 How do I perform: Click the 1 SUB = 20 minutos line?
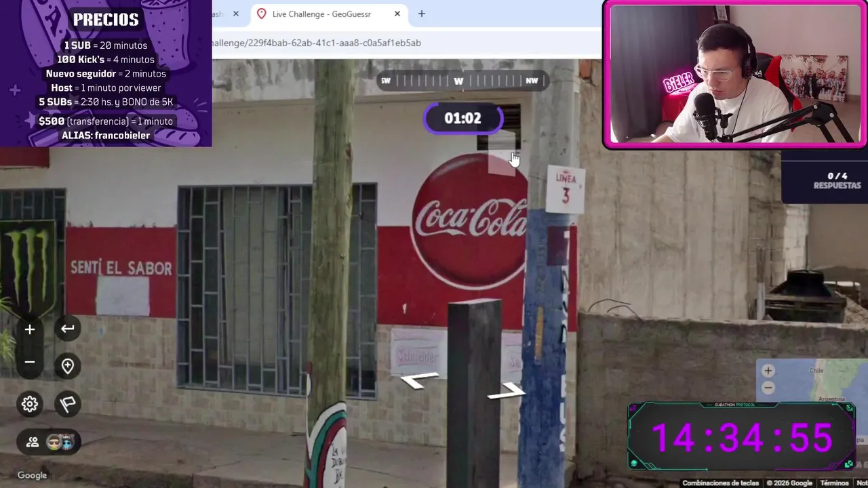pyautogui.click(x=106, y=45)
